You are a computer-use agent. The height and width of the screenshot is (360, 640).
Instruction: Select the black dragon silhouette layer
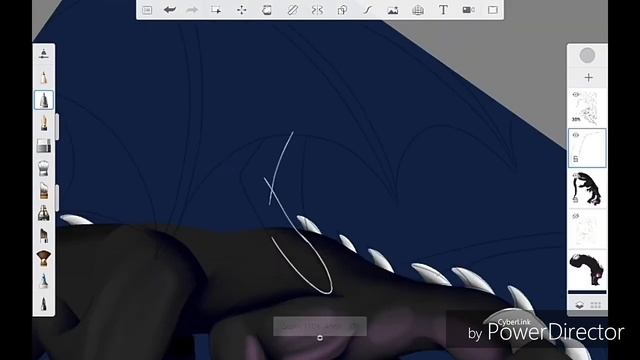click(587, 189)
